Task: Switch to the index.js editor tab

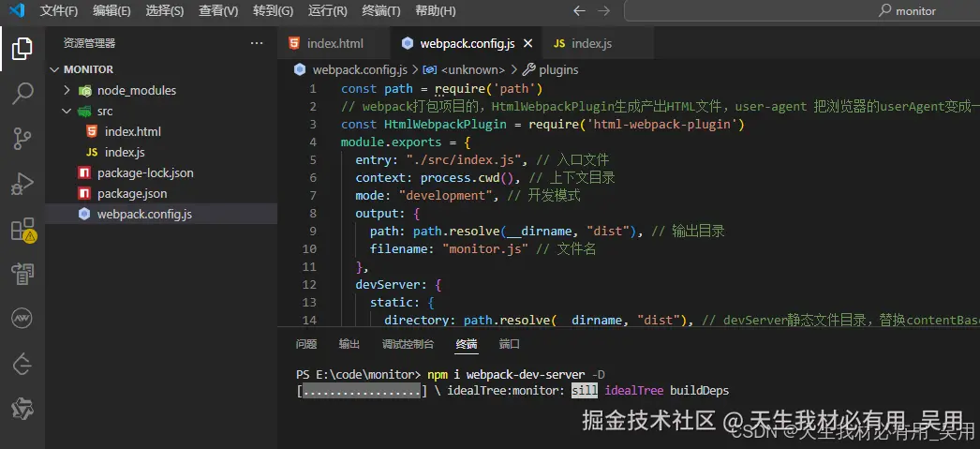Action: (x=598, y=43)
